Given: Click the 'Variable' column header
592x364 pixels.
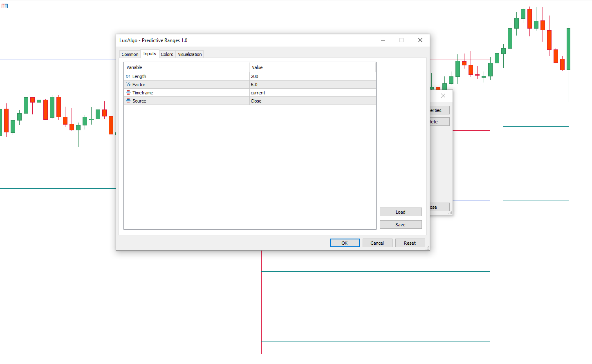Looking at the screenshot, I should (x=187, y=67).
